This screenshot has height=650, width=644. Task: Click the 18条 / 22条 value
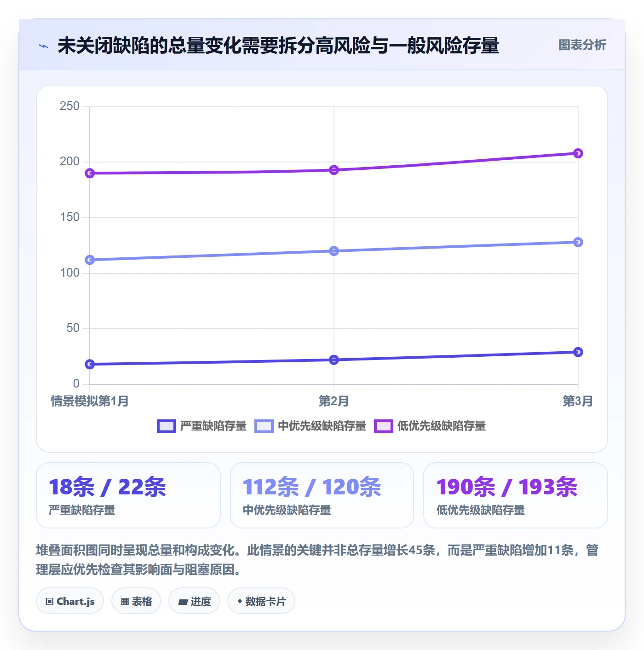click(107, 487)
